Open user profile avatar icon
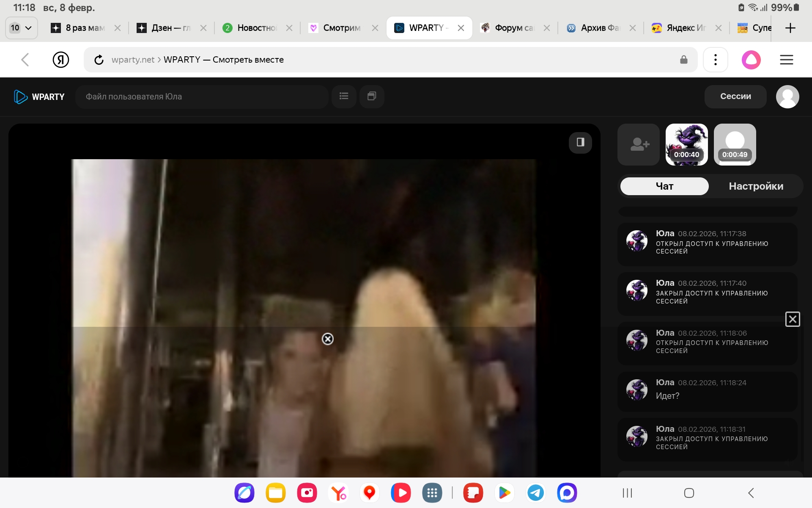This screenshot has height=508, width=812. (x=787, y=97)
